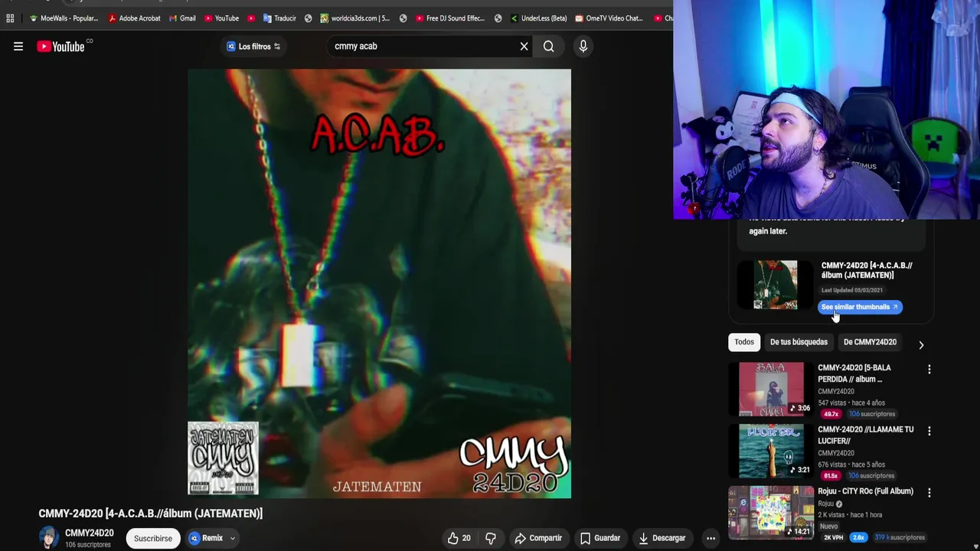Click the sidebar scroll-down arrow
The image size is (980, 551).
[975, 546]
